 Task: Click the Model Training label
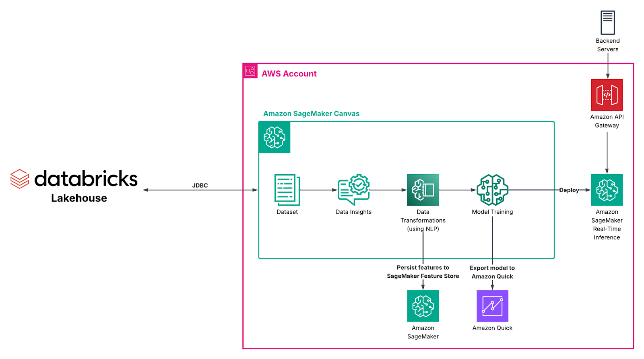[492, 212]
